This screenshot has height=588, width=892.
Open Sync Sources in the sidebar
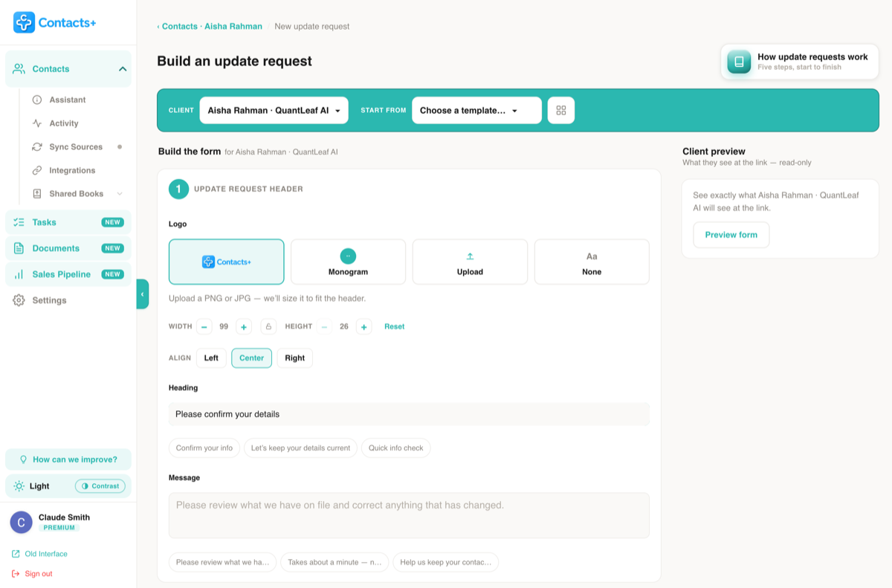point(76,147)
